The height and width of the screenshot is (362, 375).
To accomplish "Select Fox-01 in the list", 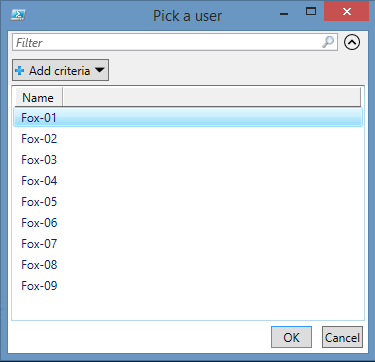I will click(188, 117).
